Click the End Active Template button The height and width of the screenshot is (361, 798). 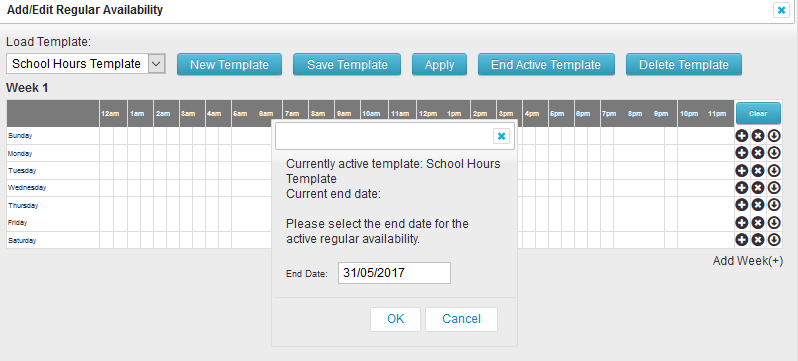point(546,65)
